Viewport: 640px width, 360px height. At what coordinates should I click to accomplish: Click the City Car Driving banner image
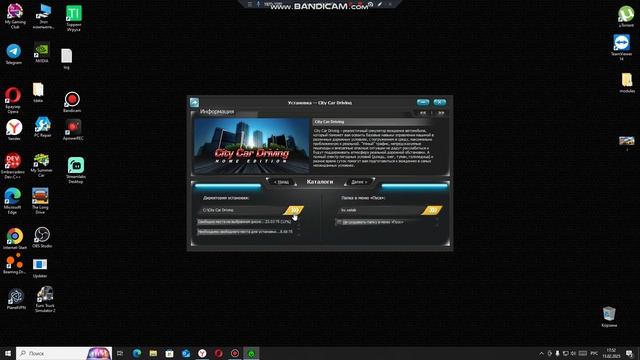pos(252,146)
